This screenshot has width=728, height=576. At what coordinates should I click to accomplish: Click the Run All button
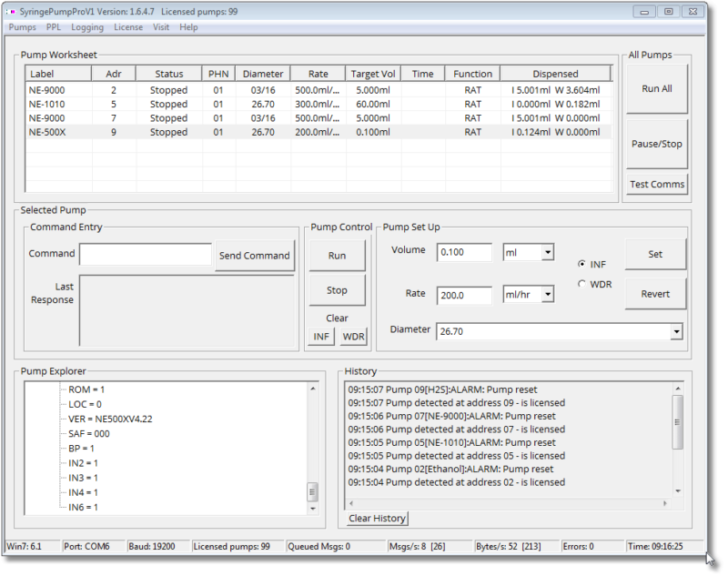[x=655, y=88]
